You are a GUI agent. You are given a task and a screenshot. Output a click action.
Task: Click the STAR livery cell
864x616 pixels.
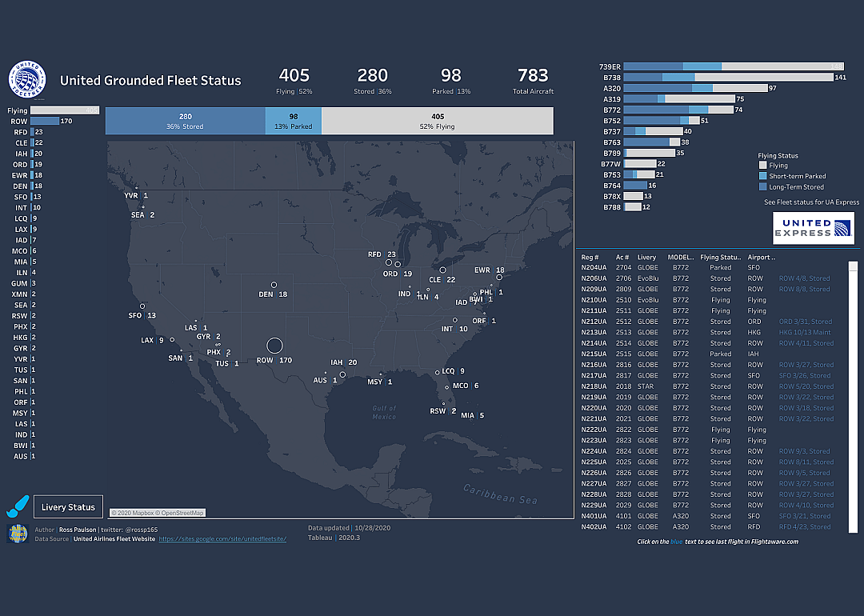[x=646, y=386]
